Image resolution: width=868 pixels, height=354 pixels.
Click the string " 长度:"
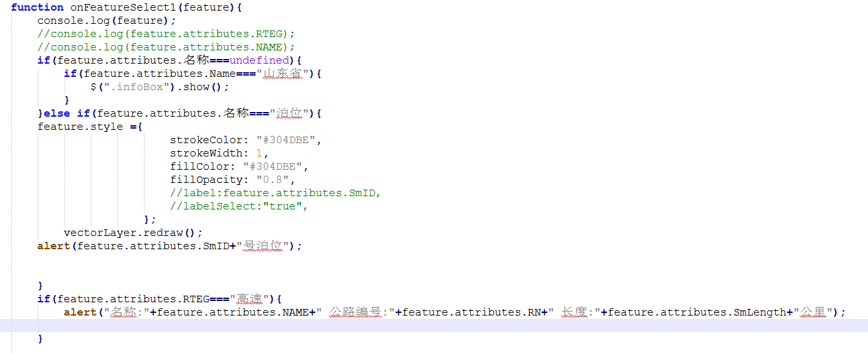click(578, 312)
